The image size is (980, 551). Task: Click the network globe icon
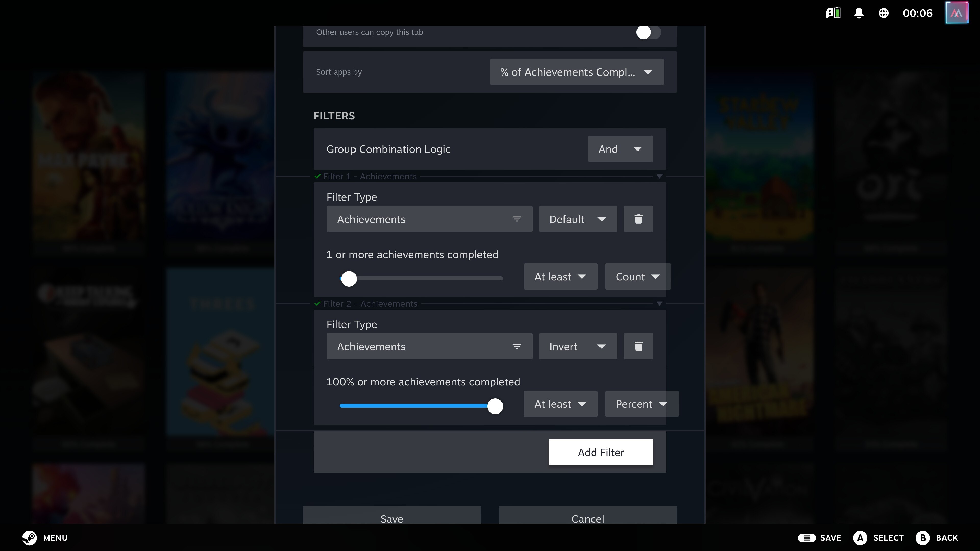883,13
